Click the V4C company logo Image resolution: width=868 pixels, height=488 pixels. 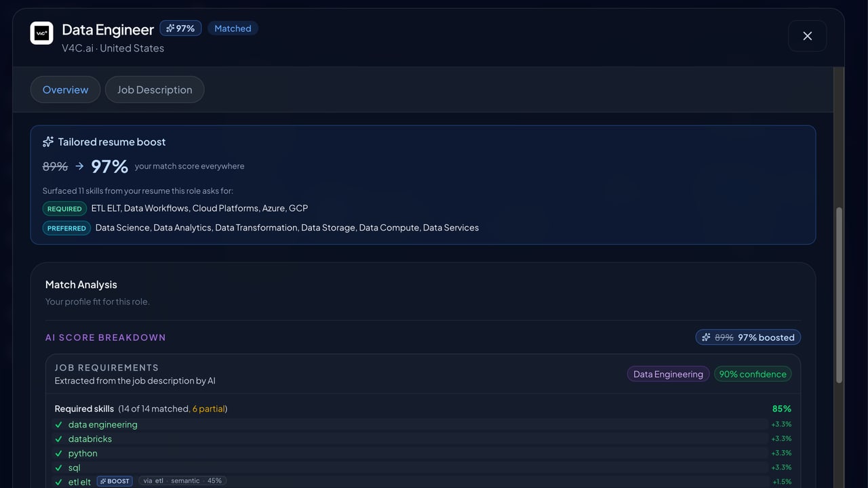point(41,33)
